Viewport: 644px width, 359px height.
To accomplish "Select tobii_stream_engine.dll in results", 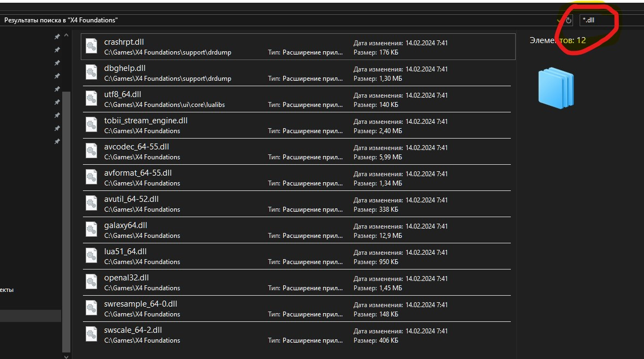I will [146, 121].
